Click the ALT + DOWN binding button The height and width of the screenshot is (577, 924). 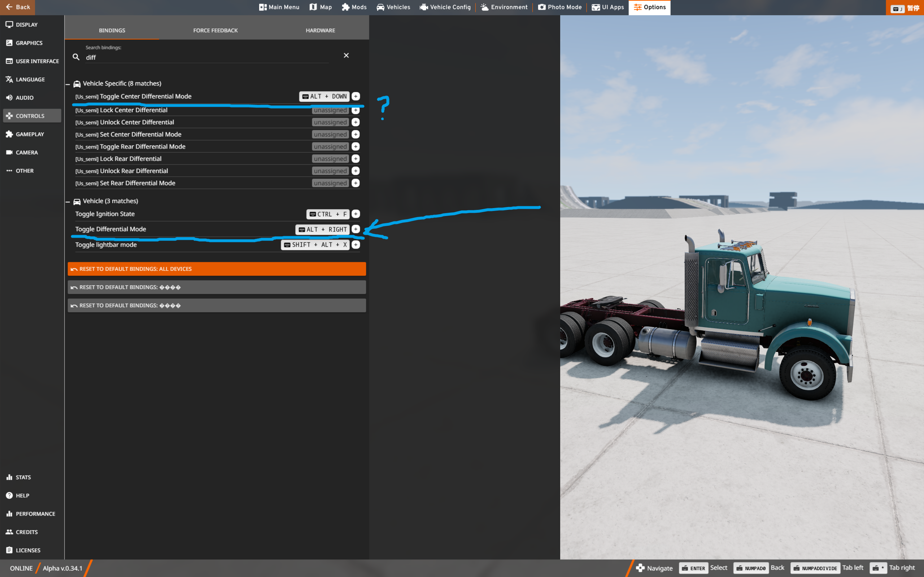[324, 97]
